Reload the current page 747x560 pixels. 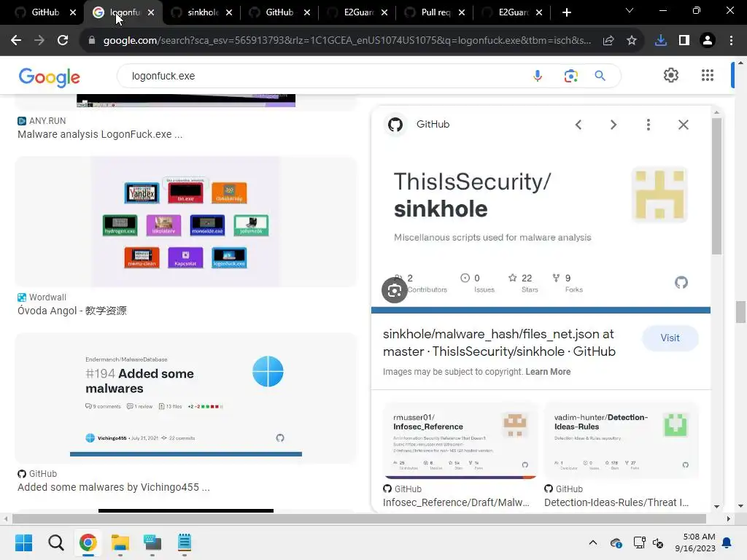point(63,41)
